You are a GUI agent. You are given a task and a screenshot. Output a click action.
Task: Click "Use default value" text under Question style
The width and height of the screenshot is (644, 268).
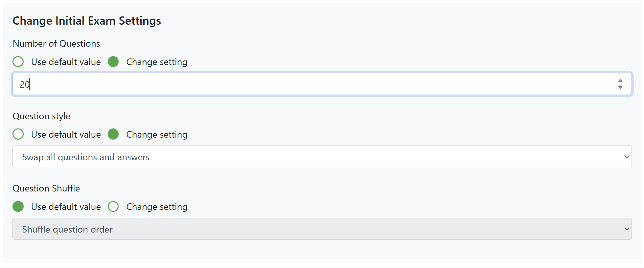pos(66,135)
